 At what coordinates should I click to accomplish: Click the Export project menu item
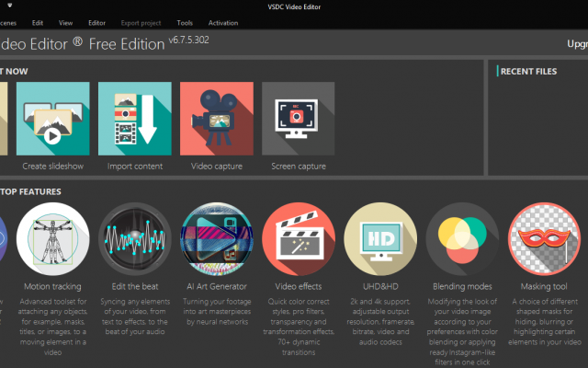coord(141,23)
